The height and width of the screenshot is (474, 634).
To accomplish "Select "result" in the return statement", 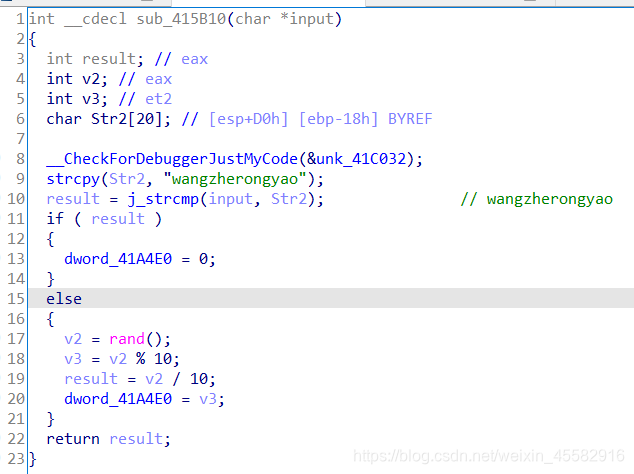I will tap(136, 439).
